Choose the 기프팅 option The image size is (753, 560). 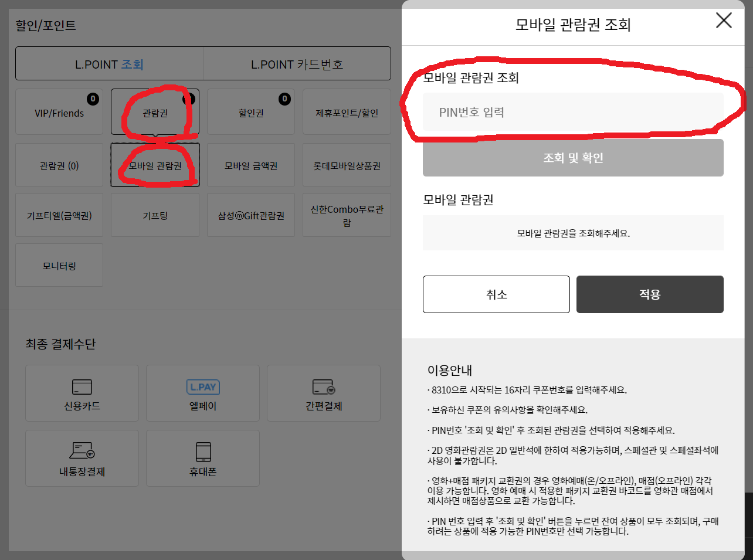tap(155, 215)
